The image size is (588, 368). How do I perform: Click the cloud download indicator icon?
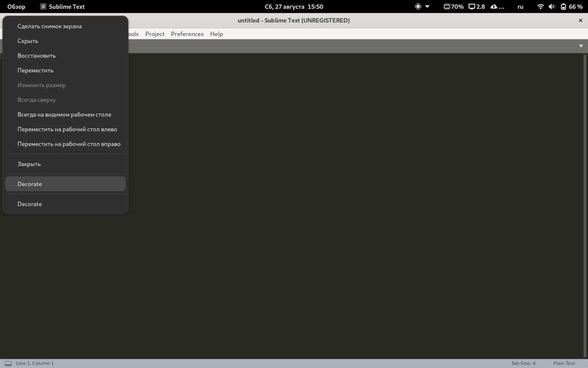[x=494, y=7]
